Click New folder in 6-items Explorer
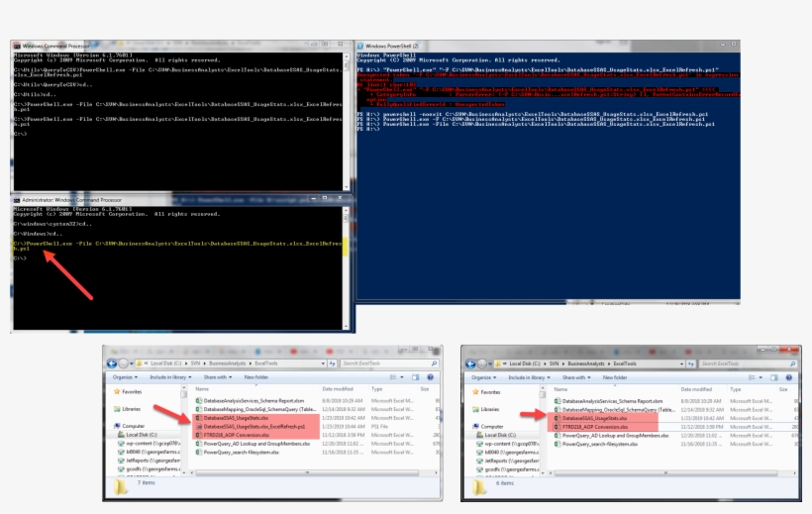This screenshot has width=812, height=514. 615,377
